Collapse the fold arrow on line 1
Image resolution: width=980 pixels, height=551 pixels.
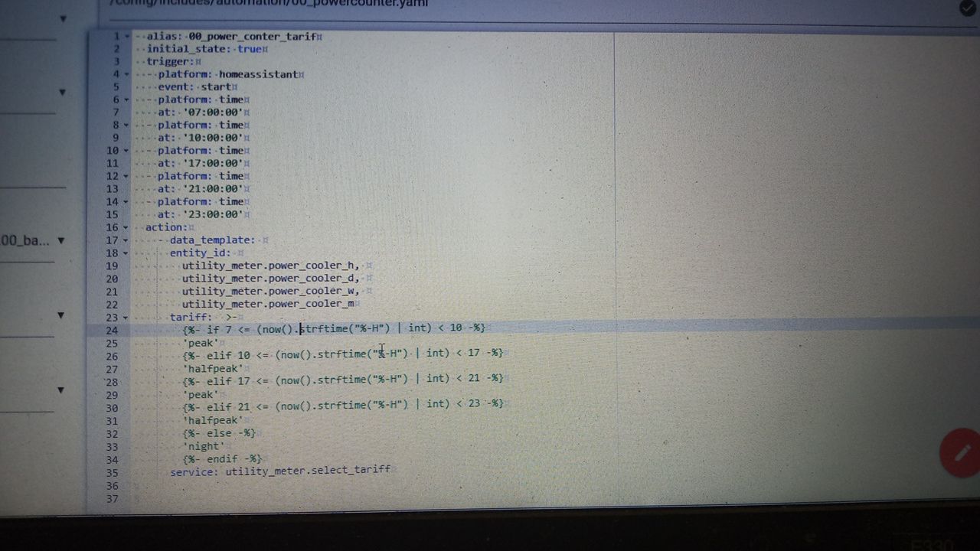click(127, 36)
